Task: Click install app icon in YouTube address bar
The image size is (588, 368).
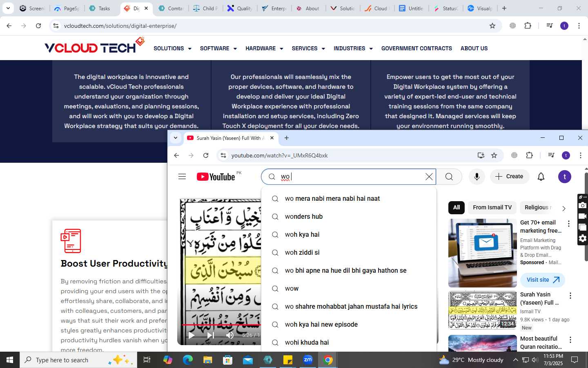Action: pyautogui.click(x=481, y=155)
